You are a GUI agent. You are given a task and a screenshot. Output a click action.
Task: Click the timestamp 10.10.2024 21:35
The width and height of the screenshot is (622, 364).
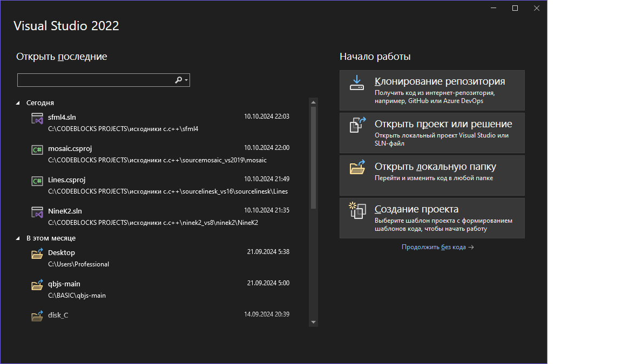click(x=267, y=210)
